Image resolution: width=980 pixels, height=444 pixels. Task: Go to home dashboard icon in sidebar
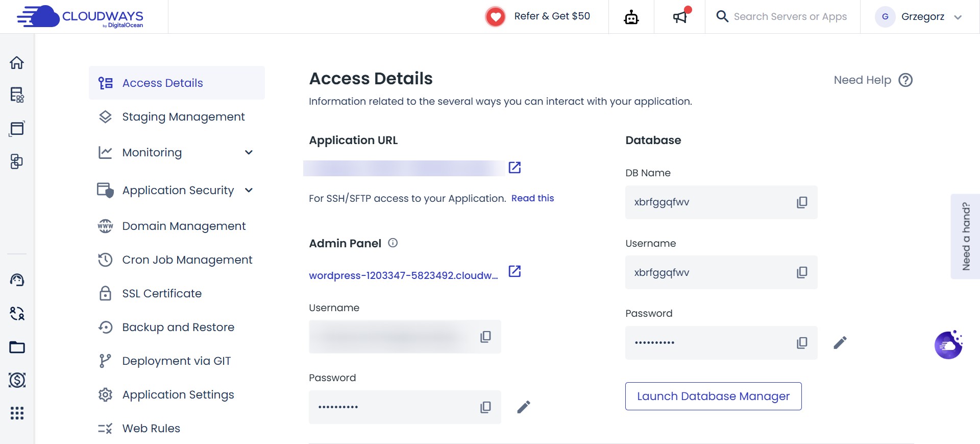17,62
